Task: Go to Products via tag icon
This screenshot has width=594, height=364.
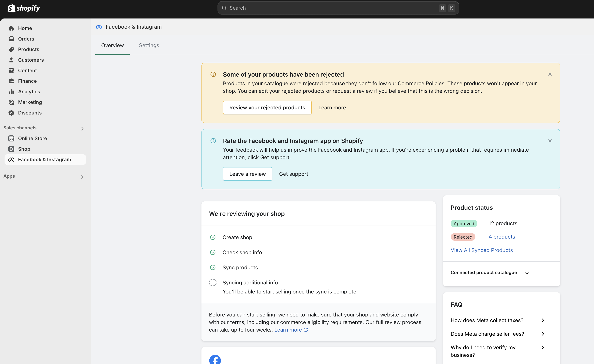Action: (11, 49)
